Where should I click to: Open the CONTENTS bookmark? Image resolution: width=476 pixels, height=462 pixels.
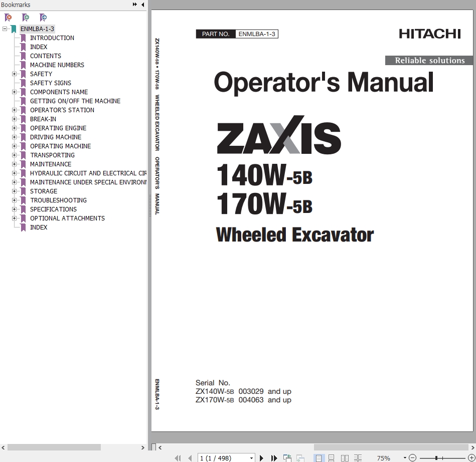[x=46, y=56]
